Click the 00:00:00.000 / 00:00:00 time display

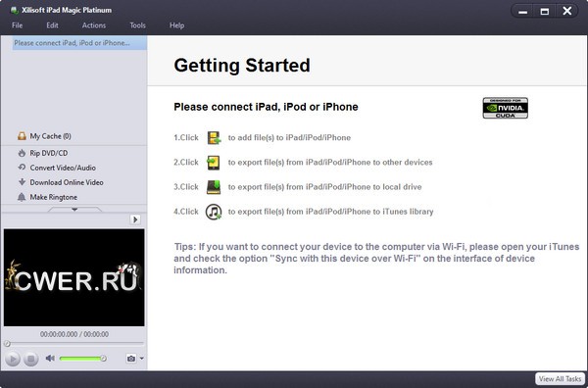74,334
